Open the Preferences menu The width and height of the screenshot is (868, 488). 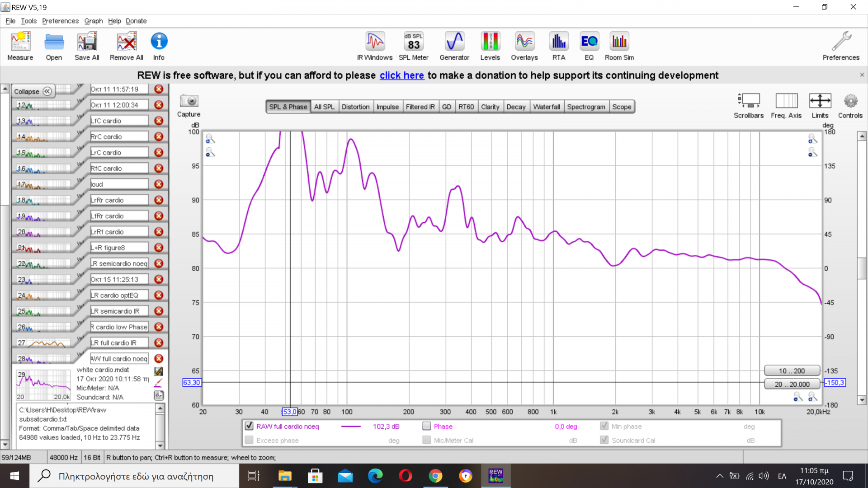coord(60,21)
